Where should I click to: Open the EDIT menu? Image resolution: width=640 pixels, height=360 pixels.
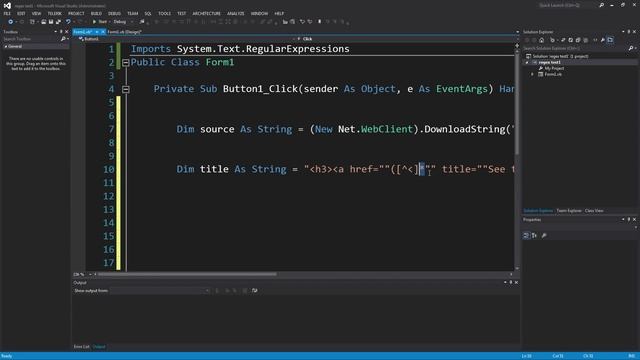tap(21, 13)
